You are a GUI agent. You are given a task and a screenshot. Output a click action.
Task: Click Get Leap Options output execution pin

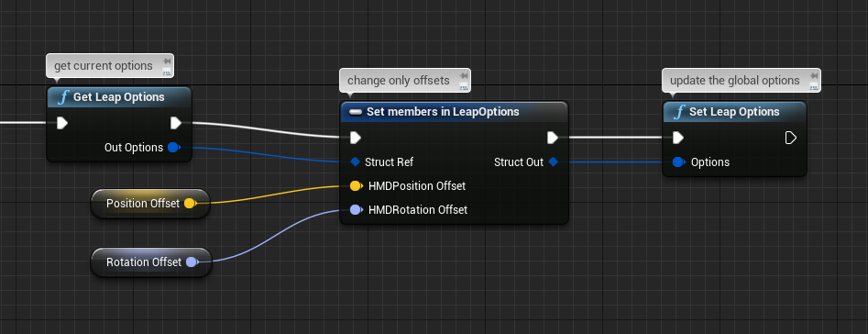tap(176, 123)
